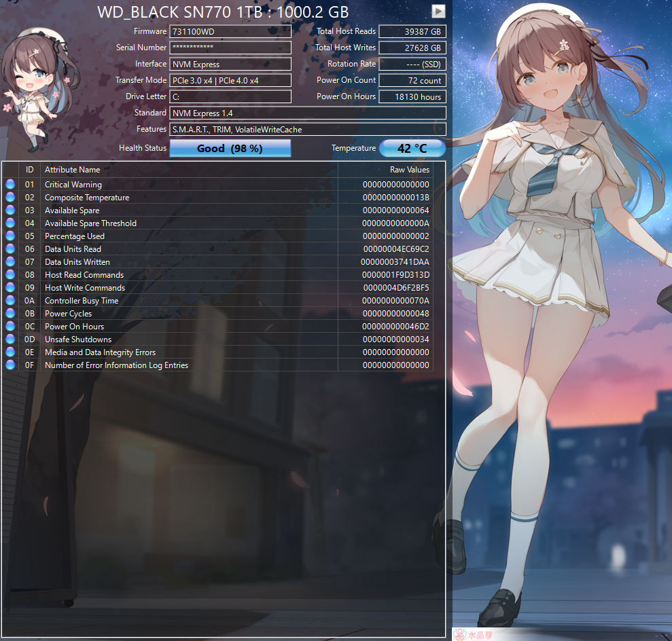This screenshot has height=641, width=672.
Task: Select the Critical Warning attribute name
Action: point(73,185)
